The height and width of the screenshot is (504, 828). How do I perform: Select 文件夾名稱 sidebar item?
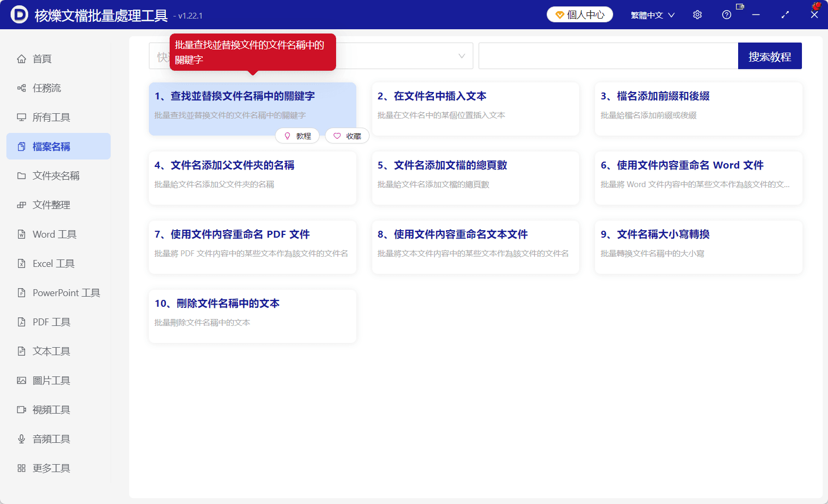[58, 176]
